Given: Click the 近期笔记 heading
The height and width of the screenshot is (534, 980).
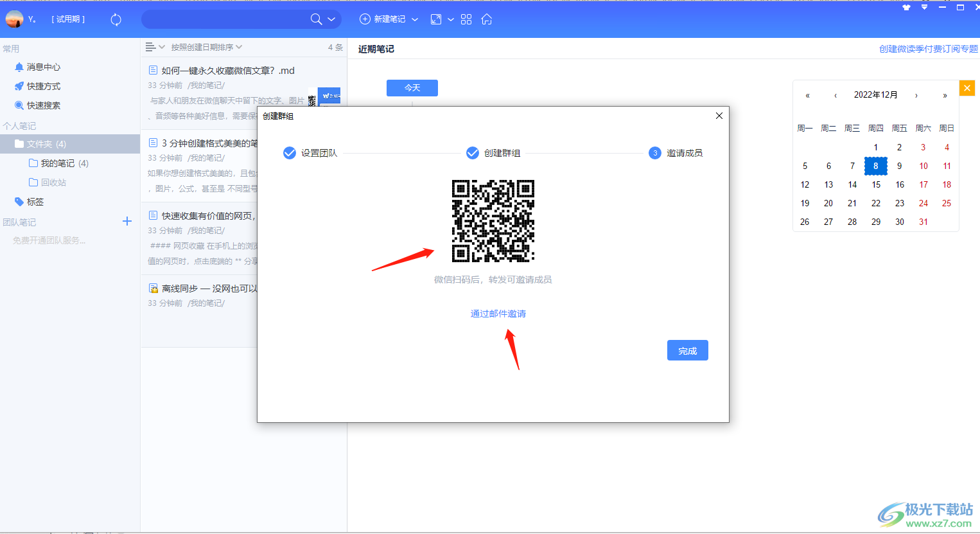Looking at the screenshot, I should pos(376,49).
